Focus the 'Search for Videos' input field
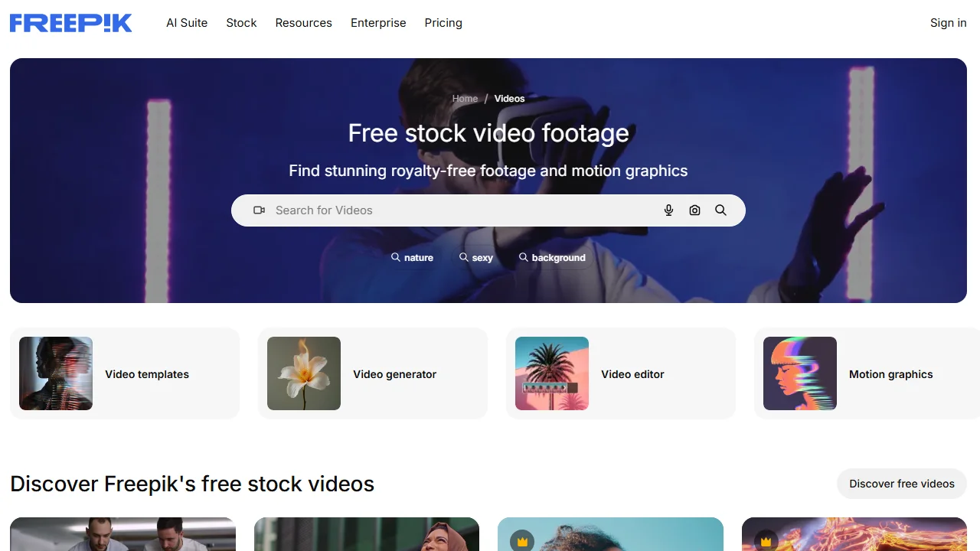The height and width of the screenshot is (551, 980). (x=459, y=210)
